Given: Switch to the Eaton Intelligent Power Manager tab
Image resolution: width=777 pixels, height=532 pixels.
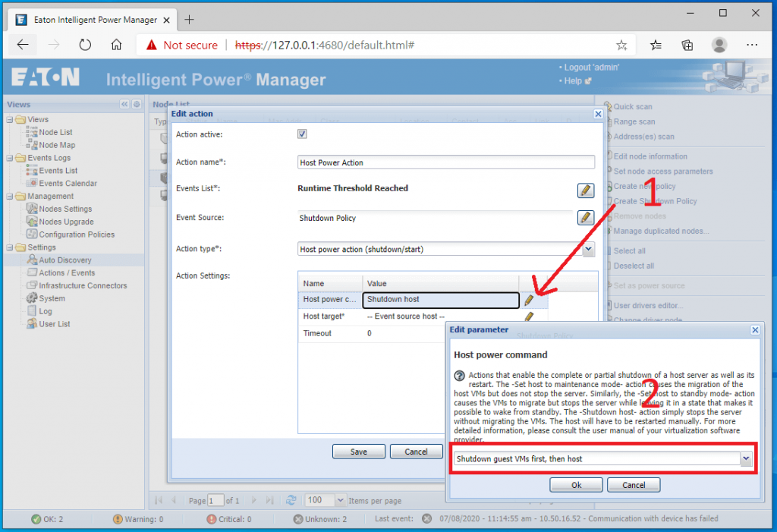Looking at the screenshot, I should (92, 20).
